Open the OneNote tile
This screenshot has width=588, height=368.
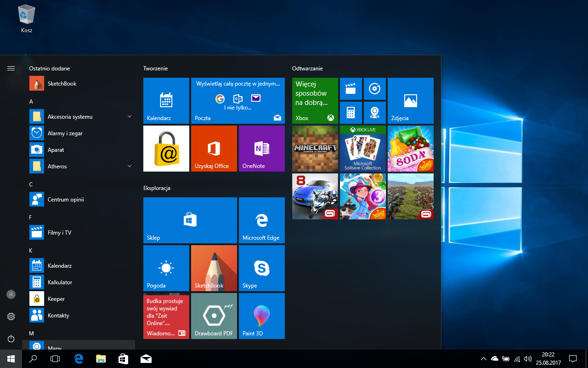[x=261, y=149]
